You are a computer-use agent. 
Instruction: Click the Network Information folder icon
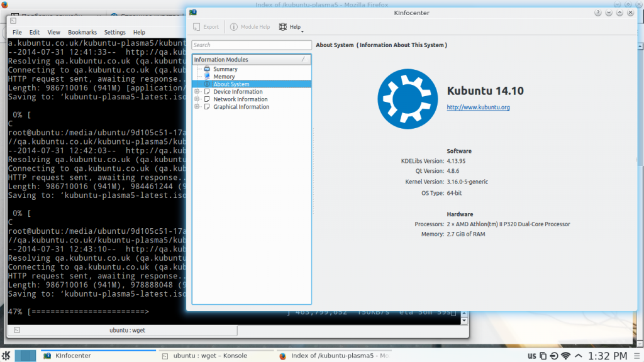coord(207,99)
